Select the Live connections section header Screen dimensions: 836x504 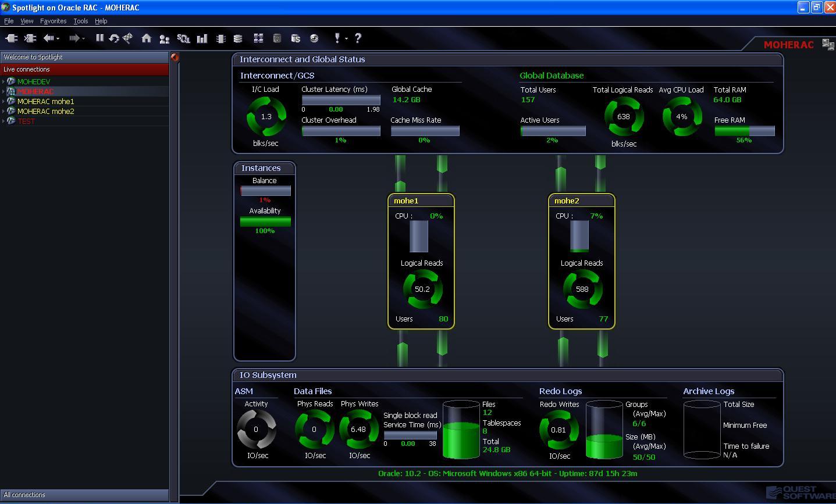[x=84, y=69]
